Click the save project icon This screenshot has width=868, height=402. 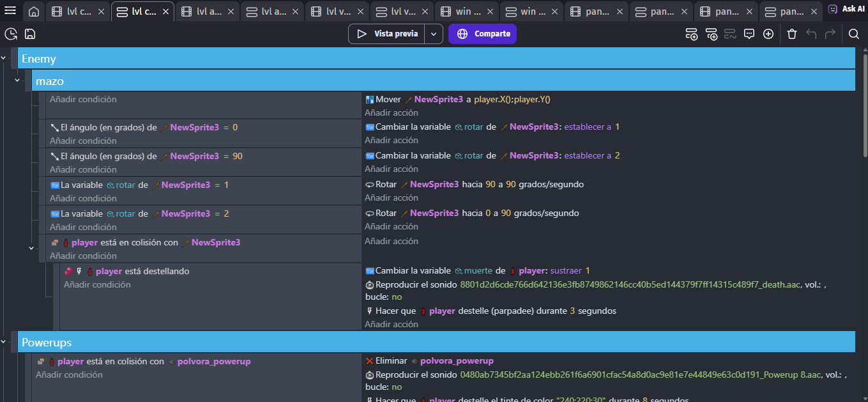coord(30,34)
